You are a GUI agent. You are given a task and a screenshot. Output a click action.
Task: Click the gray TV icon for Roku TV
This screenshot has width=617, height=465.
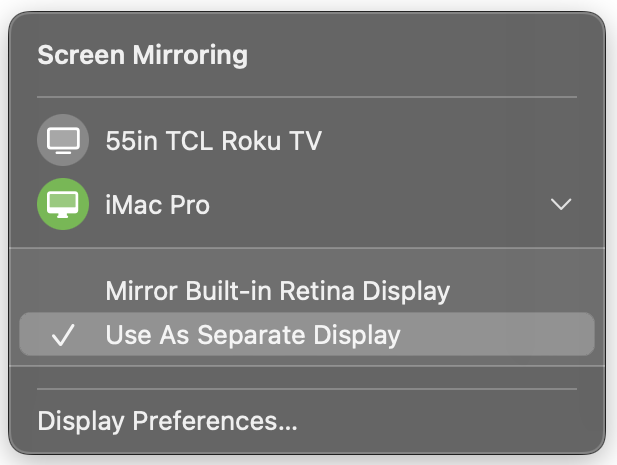(62, 140)
